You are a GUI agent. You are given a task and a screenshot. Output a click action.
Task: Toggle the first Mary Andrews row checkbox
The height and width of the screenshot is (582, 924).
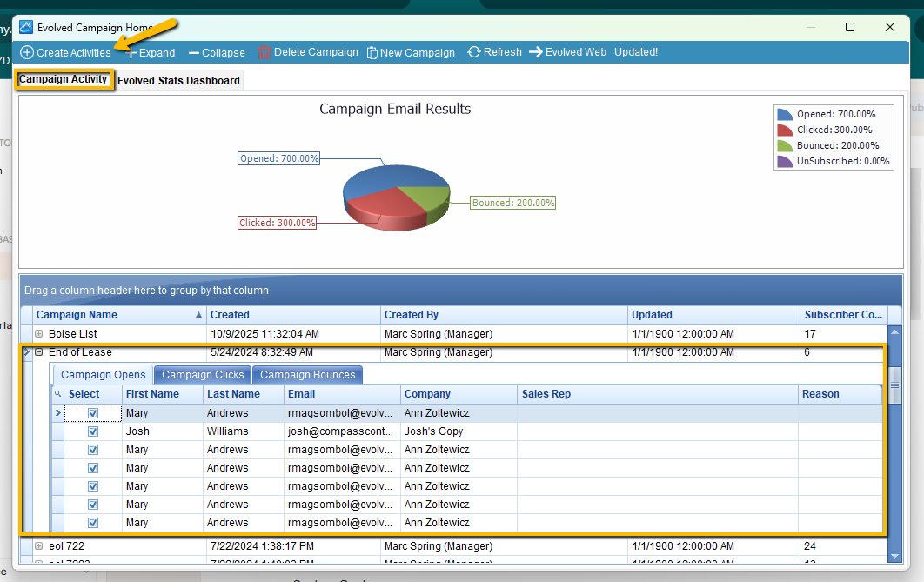[x=93, y=413]
